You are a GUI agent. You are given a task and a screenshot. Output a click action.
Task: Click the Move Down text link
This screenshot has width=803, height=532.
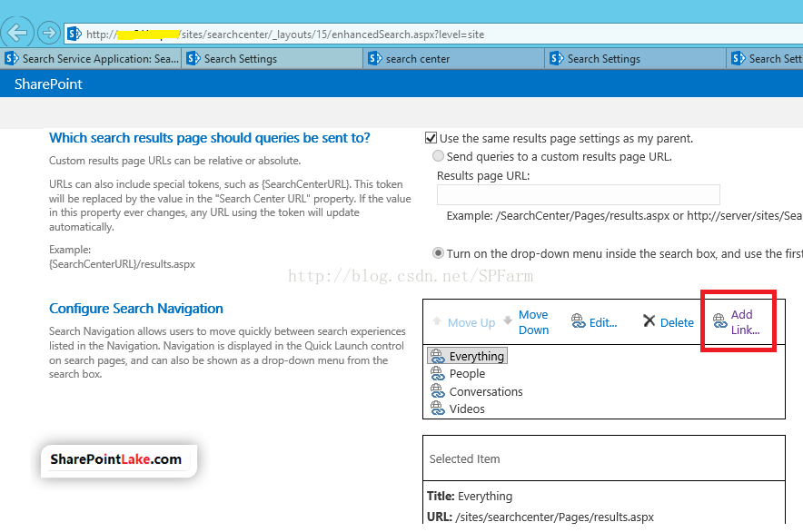[533, 322]
